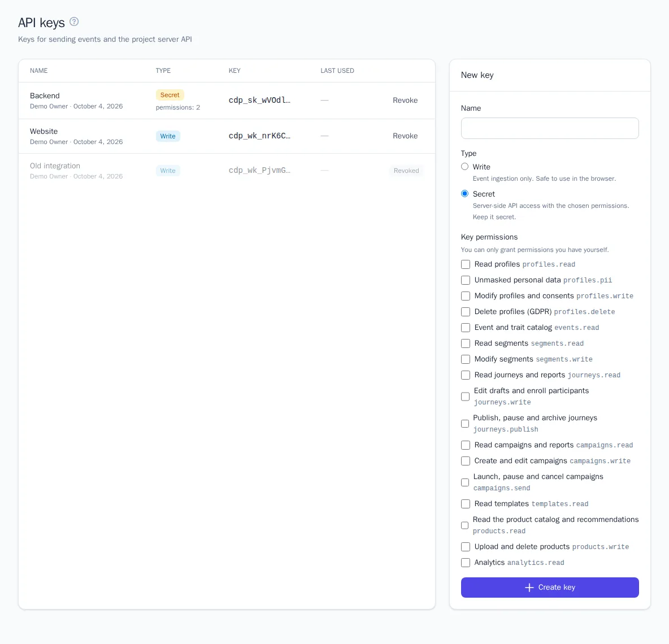Click the Write badge on Website row

[x=168, y=136]
